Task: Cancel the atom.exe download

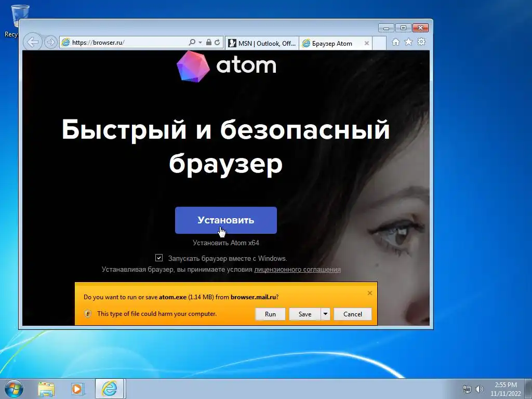Action: tap(353, 314)
